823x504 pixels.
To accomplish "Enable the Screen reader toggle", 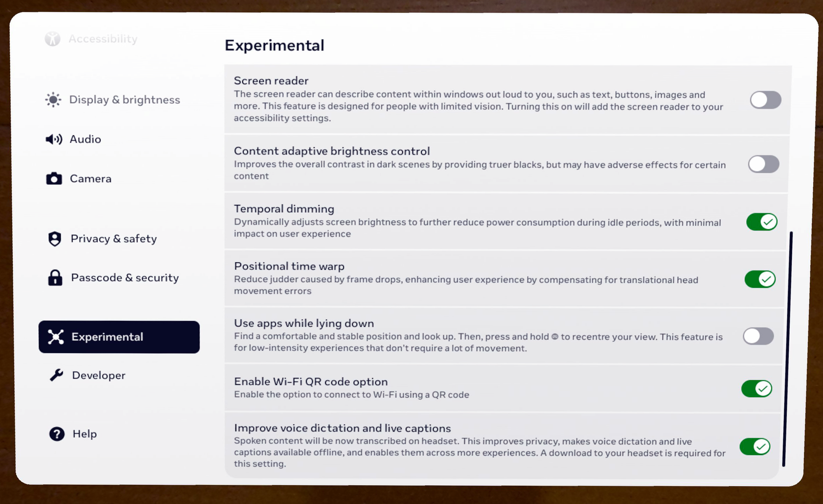I will point(765,100).
